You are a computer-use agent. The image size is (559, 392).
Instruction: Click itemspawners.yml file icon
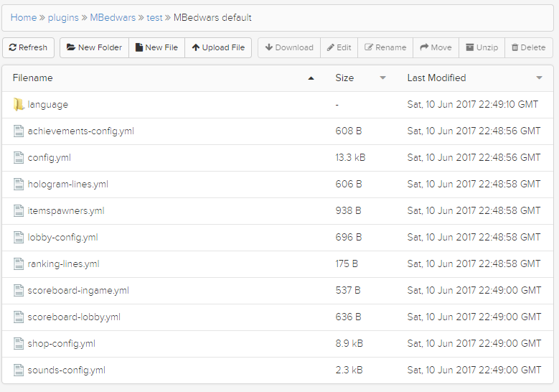[x=19, y=211]
